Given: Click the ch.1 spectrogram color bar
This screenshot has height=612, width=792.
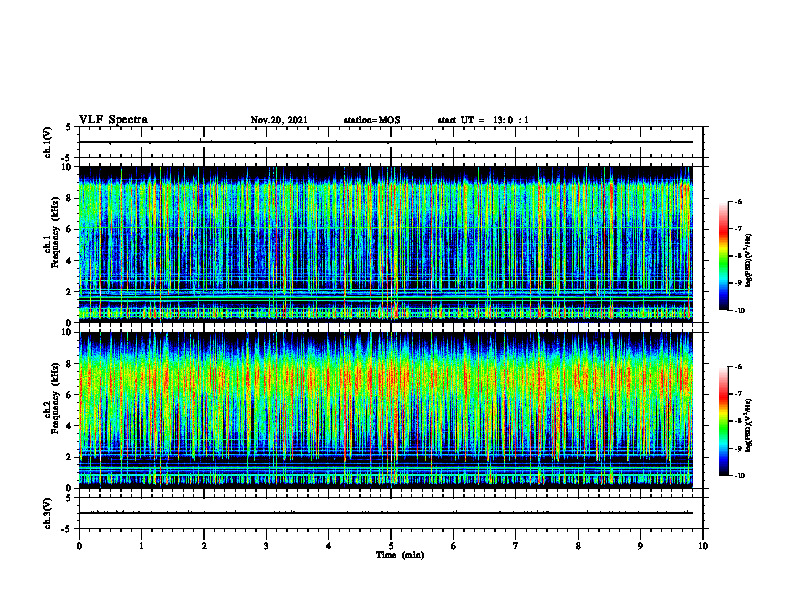Looking at the screenshot, I should (x=723, y=256).
